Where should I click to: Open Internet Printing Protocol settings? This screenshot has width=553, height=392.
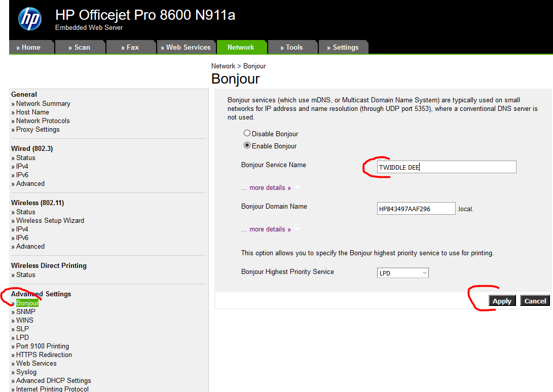[x=52, y=389]
